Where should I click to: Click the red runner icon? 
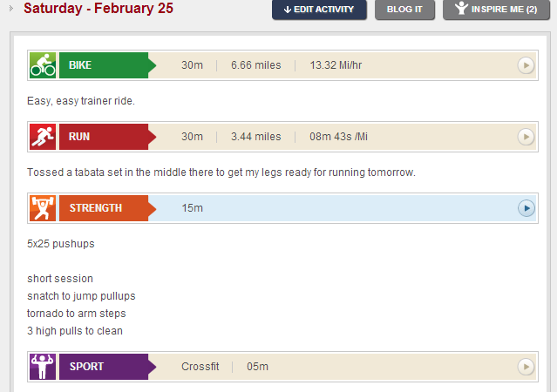coord(43,137)
